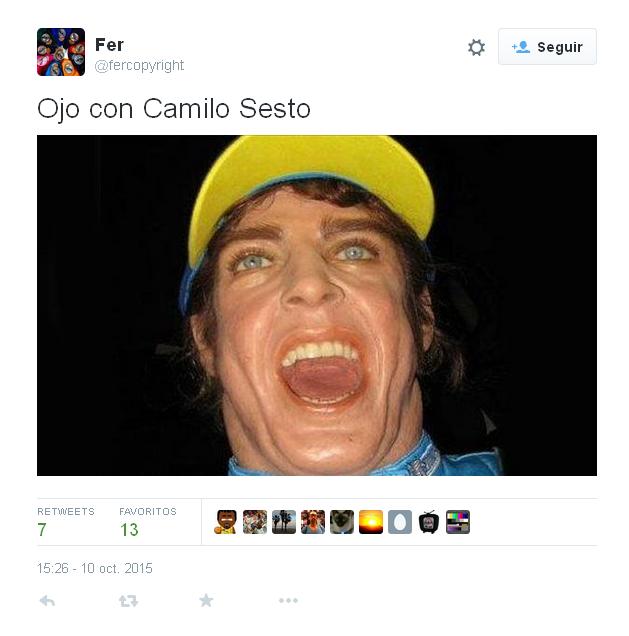Image resolution: width=629 pixels, height=636 pixels.
Task: Open the sunset avatar user
Action: click(x=371, y=522)
